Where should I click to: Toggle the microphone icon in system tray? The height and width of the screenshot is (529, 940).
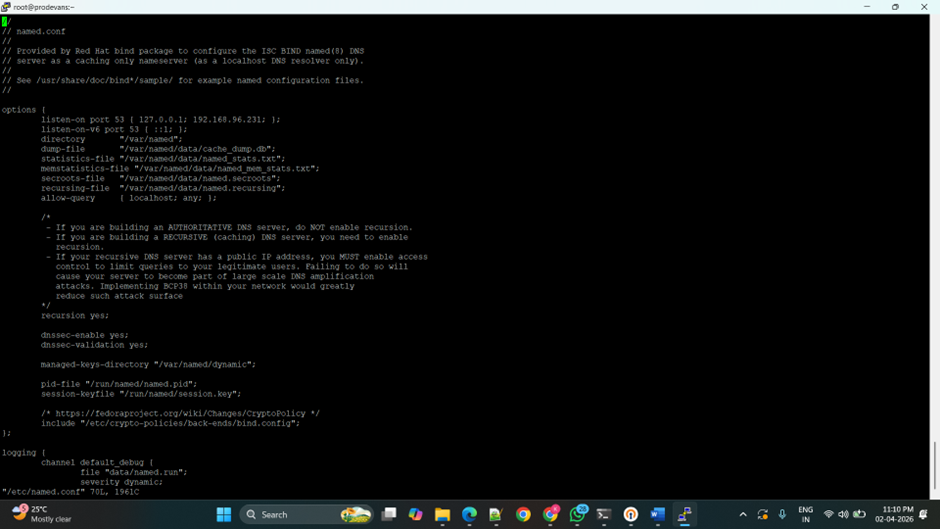coord(782,514)
